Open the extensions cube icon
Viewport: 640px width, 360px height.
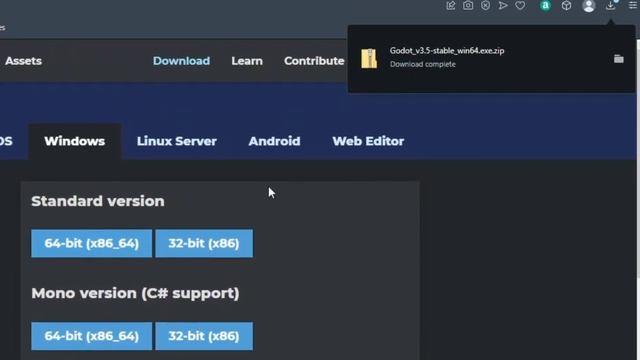tap(566, 5)
